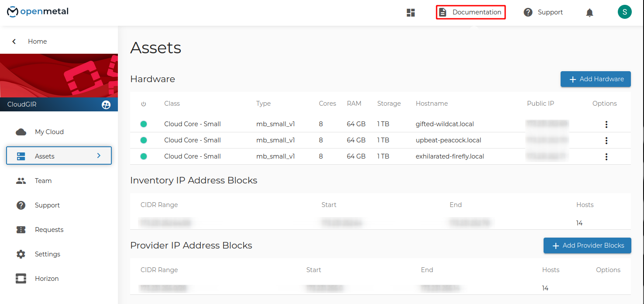Open the Documentation menu item
This screenshot has height=304, width=644.
point(470,12)
